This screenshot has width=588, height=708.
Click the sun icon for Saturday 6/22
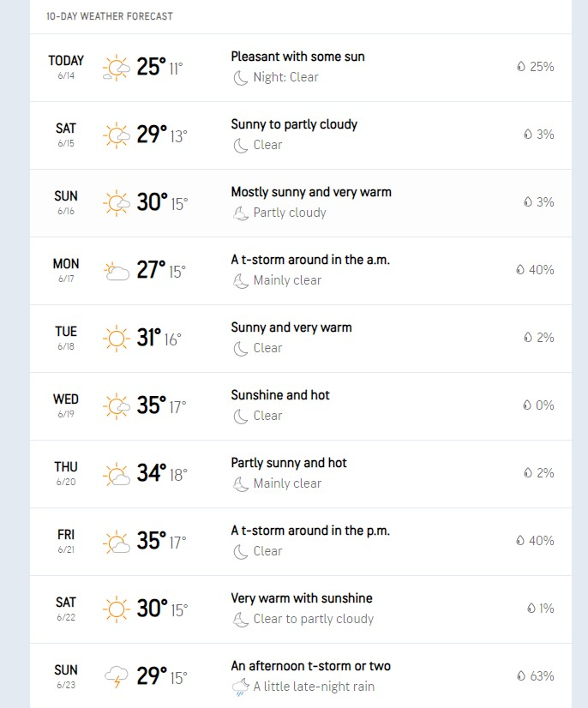(x=116, y=609)
